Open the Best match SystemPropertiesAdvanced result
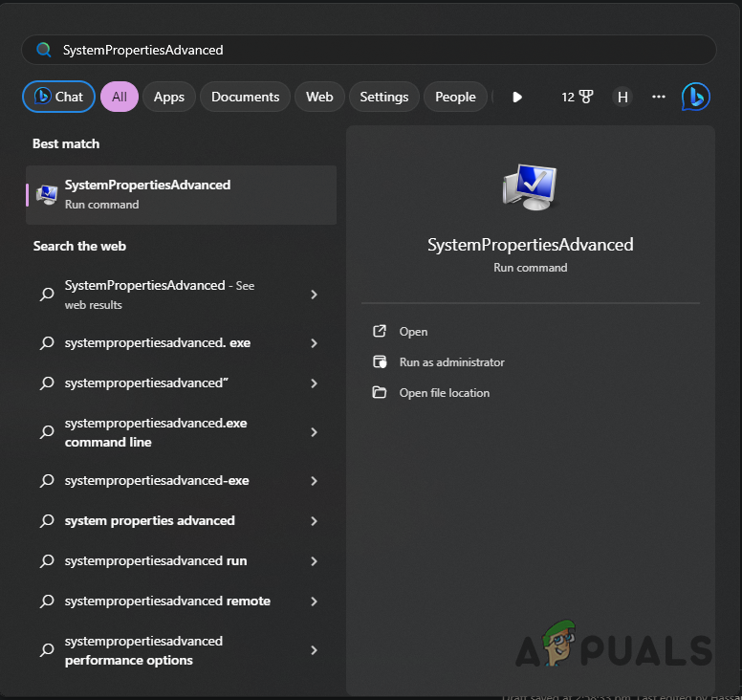Screen dimensions: 742x700 (182, 194)
